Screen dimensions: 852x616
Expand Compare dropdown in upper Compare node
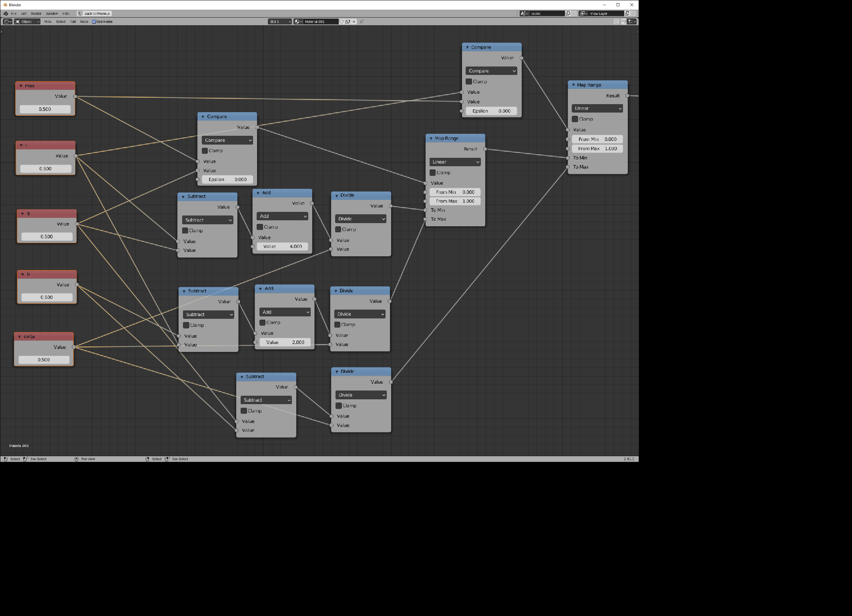tap(490, 71)
